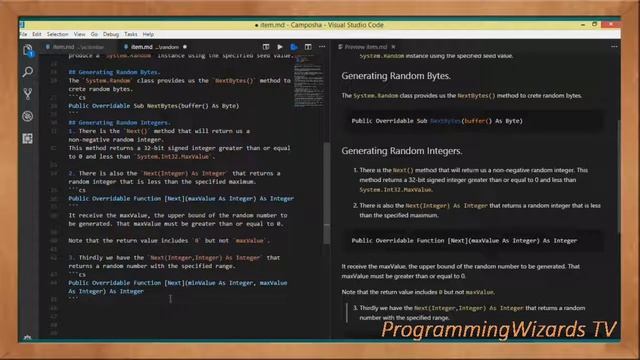Click the 'Generating Random Bytes.' heading in preview
640x360 pixels.
396,76
